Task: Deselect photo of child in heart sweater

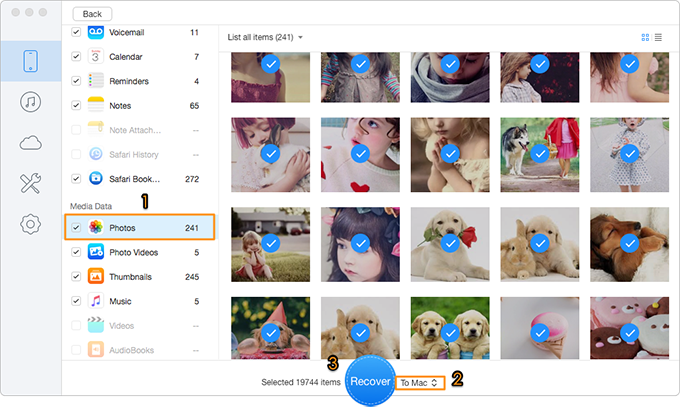Action: tap(360, 154)
